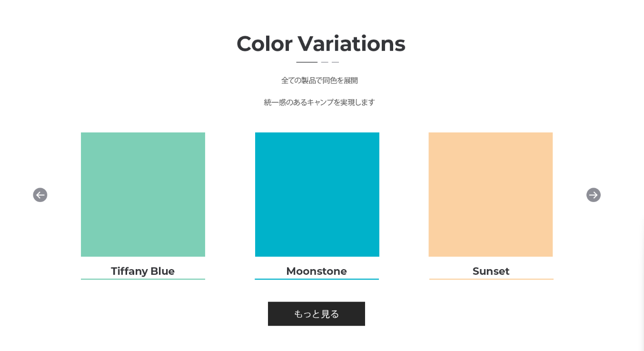Click the word "Tiffany" under the green swatch
This screenshot has height=351, width=644.
coord(129,271)
